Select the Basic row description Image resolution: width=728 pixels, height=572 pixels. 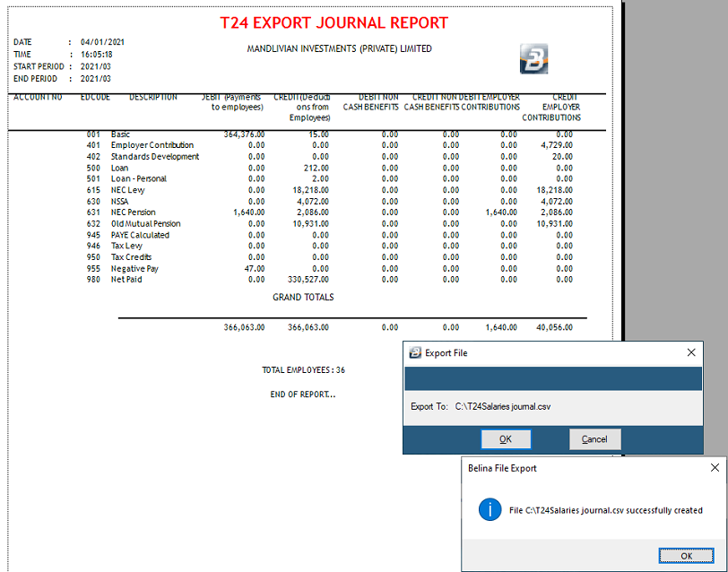click(120, 134)
